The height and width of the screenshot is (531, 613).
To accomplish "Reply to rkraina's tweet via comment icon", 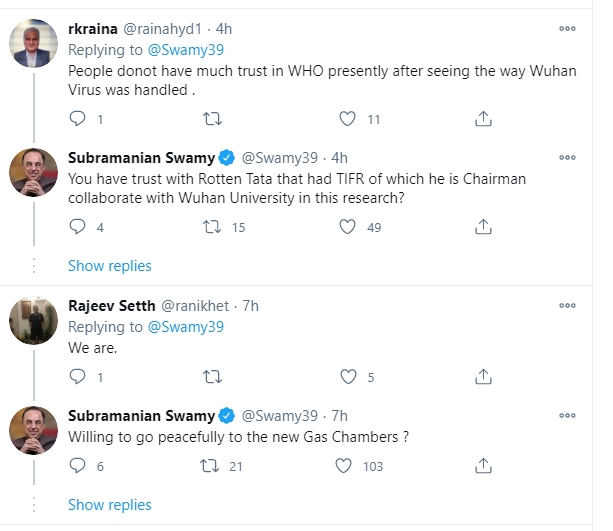I will (x=77, y=119).
